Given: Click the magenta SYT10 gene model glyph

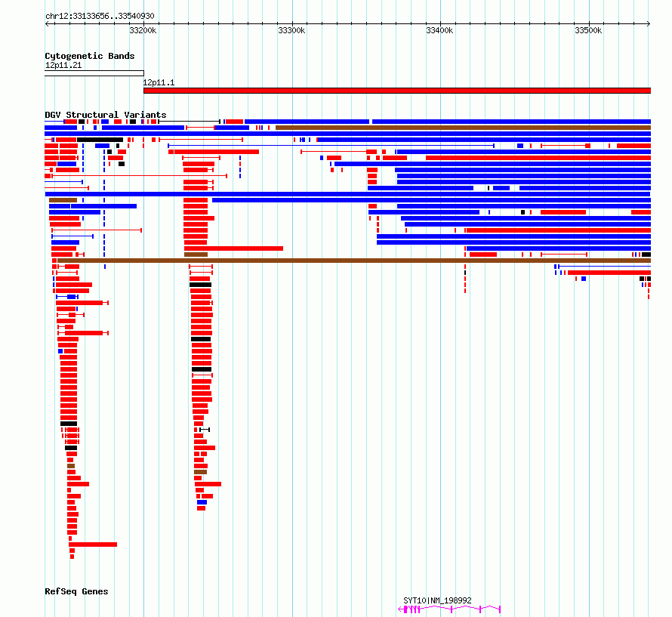Looking at the screenshot, I should tap(449, 609).
